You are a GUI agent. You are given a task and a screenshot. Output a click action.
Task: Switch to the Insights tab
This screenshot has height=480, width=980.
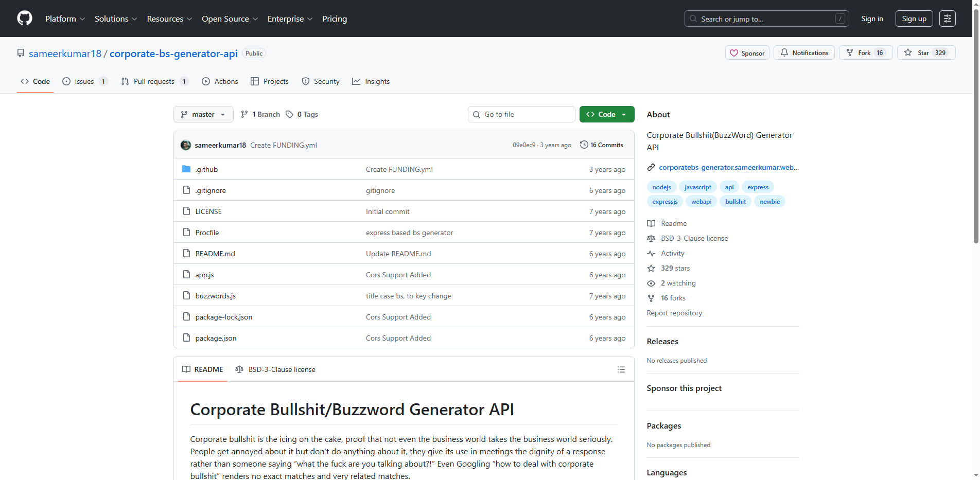click(371, 81)
